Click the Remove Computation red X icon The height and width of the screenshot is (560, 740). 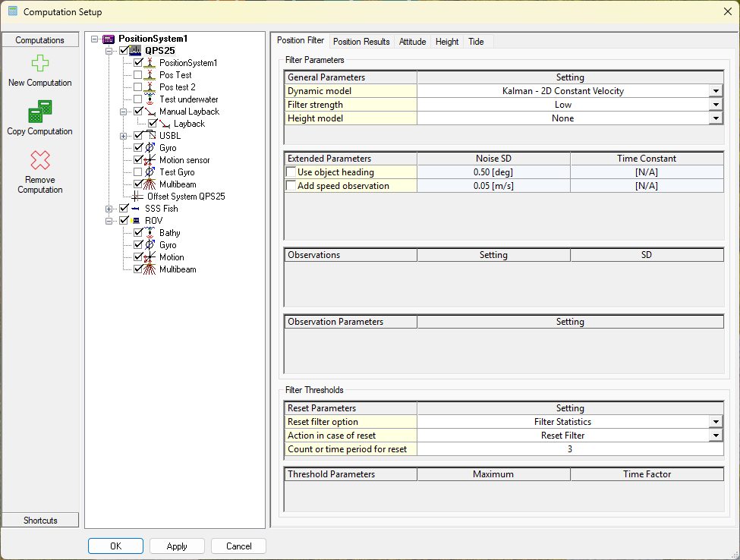[x=39, y=160]
